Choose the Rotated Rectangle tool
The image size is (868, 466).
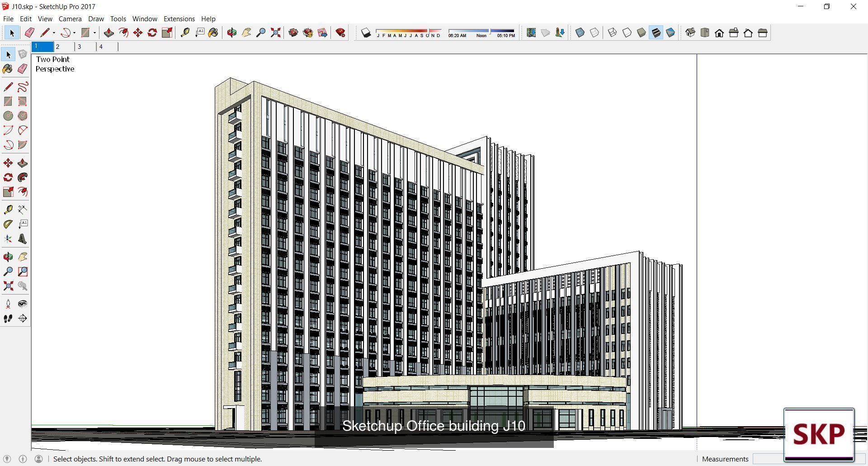(23, 101)
